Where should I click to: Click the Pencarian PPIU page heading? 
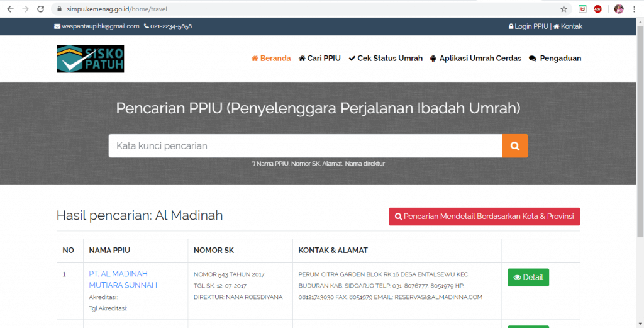(x=318, y=108)
